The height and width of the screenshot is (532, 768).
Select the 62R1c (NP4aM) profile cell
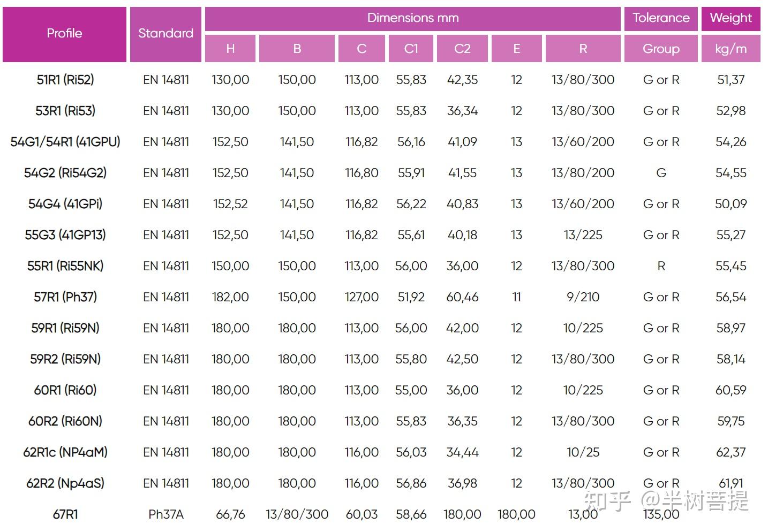(x=65, y=452)
